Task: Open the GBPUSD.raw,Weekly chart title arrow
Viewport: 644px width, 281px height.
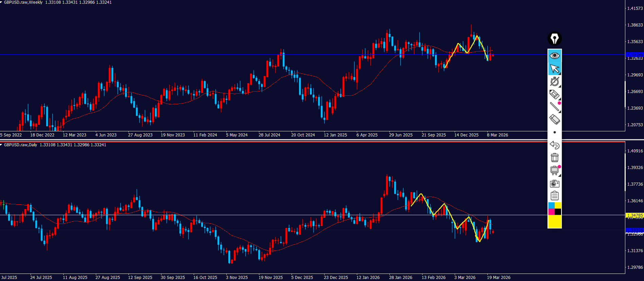Action: click(x=1, y=2)
